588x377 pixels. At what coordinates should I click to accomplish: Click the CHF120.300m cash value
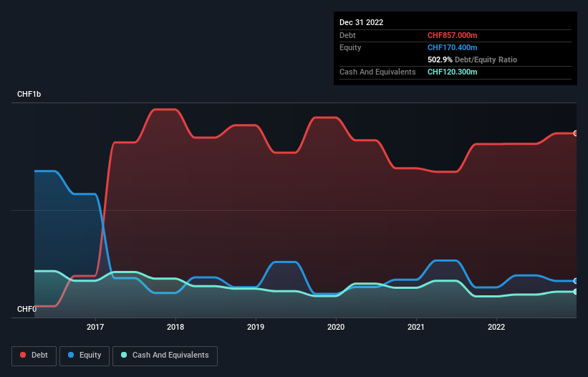[x=452, y=72]
